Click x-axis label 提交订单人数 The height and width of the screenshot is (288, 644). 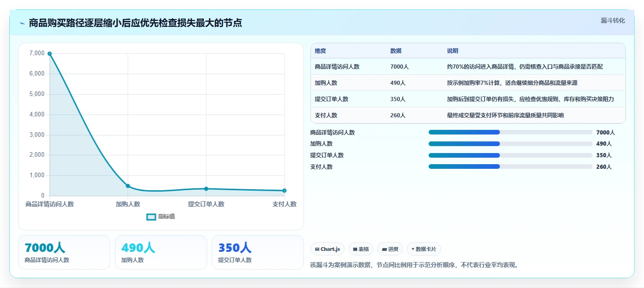pyautogui.click(x=206, y=204)
